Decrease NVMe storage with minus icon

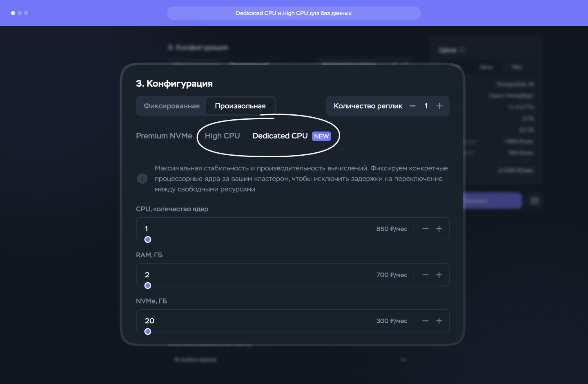pyautogui.click(x=425, y=321)
